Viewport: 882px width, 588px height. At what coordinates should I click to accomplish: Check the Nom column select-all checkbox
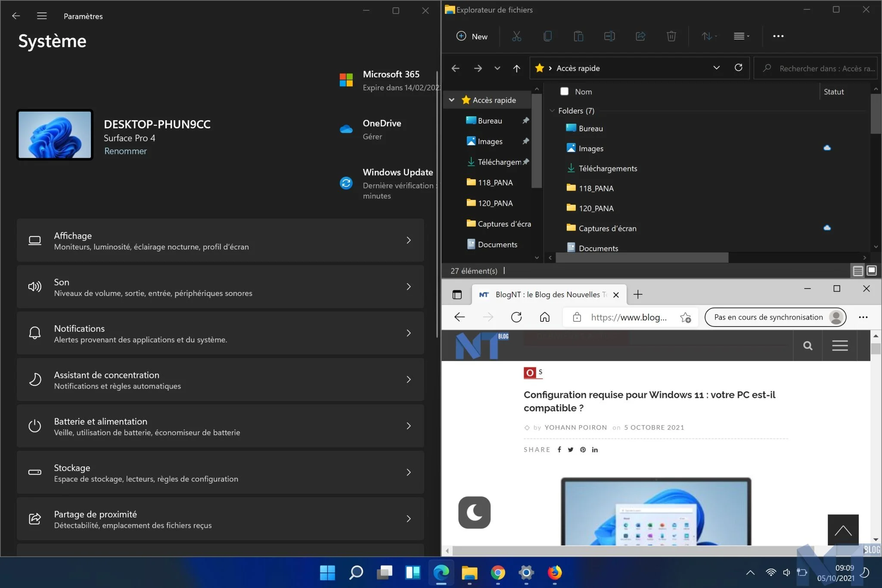[x=564, y=91]
